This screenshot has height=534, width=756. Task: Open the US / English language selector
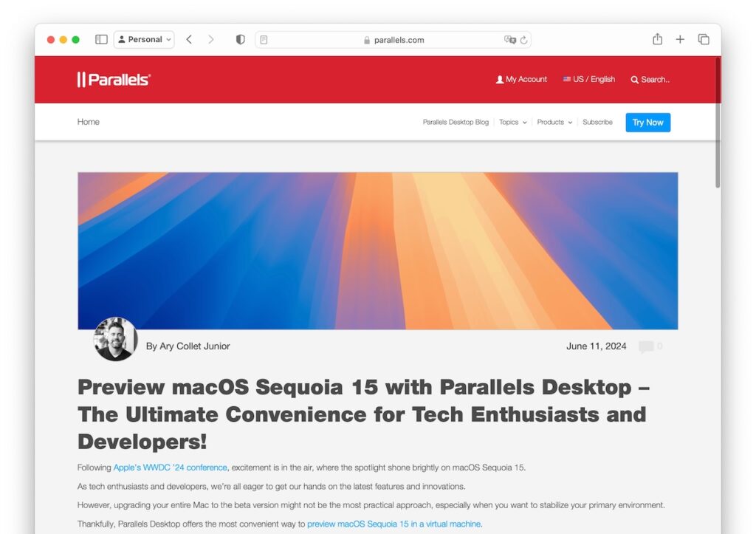(x=589, y=79)
